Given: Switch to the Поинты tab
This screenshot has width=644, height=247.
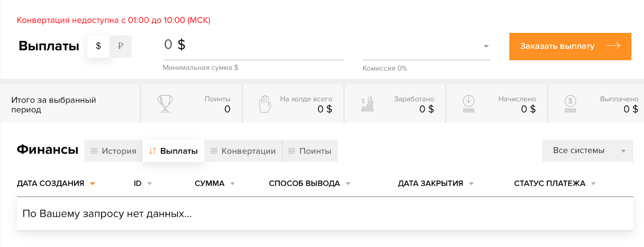Looking at the screenshot, I should point(310,151).
